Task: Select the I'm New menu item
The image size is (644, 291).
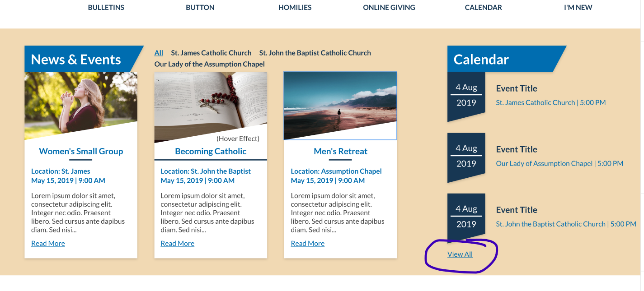Action: pos(578,7)
